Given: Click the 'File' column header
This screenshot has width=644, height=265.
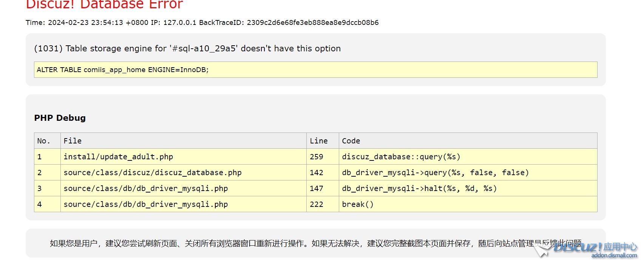Looking at the screenshot, I should point(184,141).
